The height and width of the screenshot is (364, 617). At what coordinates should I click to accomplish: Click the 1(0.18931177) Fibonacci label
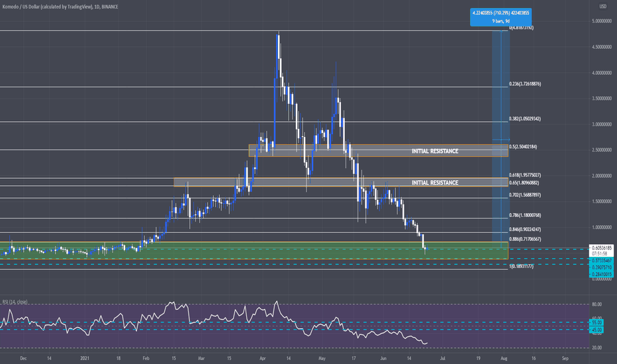pos(522,267)
